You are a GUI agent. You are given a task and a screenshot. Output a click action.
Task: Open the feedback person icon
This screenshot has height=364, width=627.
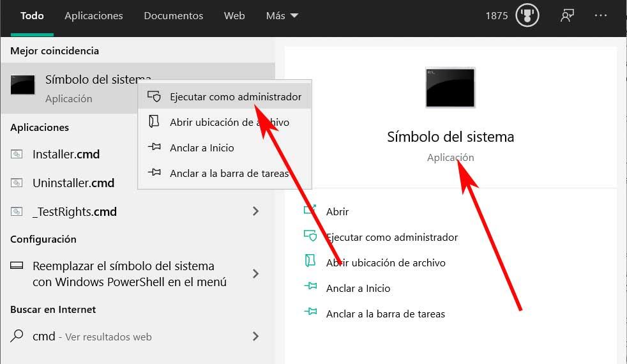(567, 15)
